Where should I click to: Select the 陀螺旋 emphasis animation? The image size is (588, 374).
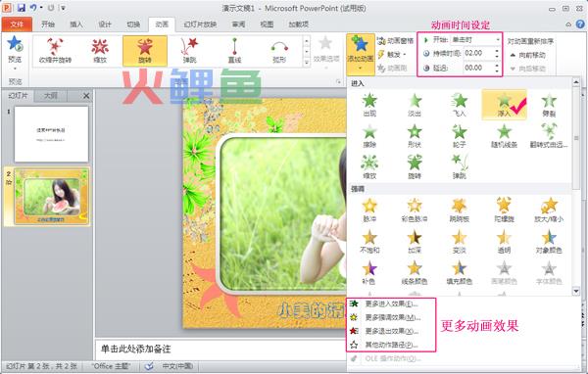505,210
